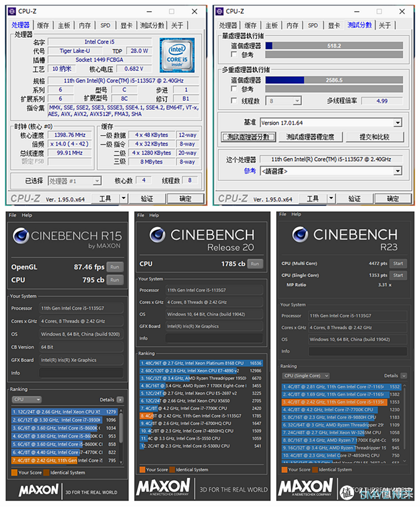
Task: Switch to 缓存 tab in left CPU-Z window
Action: [x=43, y=25]
